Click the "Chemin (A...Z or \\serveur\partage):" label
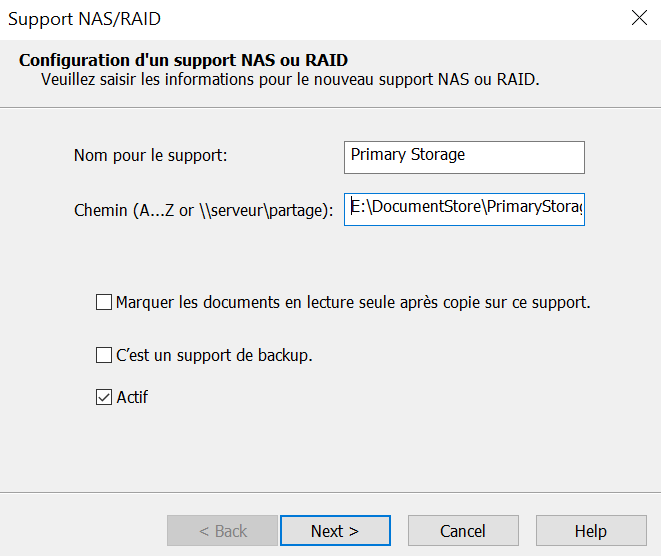The width and height of the screenshot is (661, 556). [203, 211]
